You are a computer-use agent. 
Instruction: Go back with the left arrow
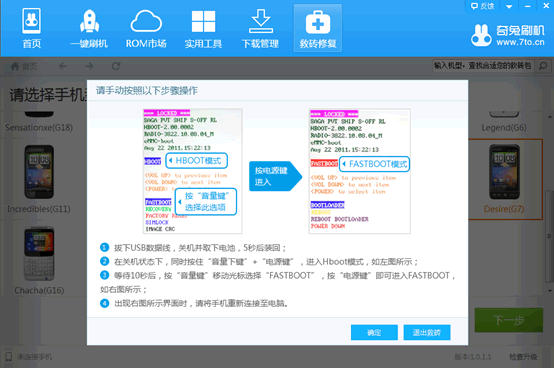point(63,66)
